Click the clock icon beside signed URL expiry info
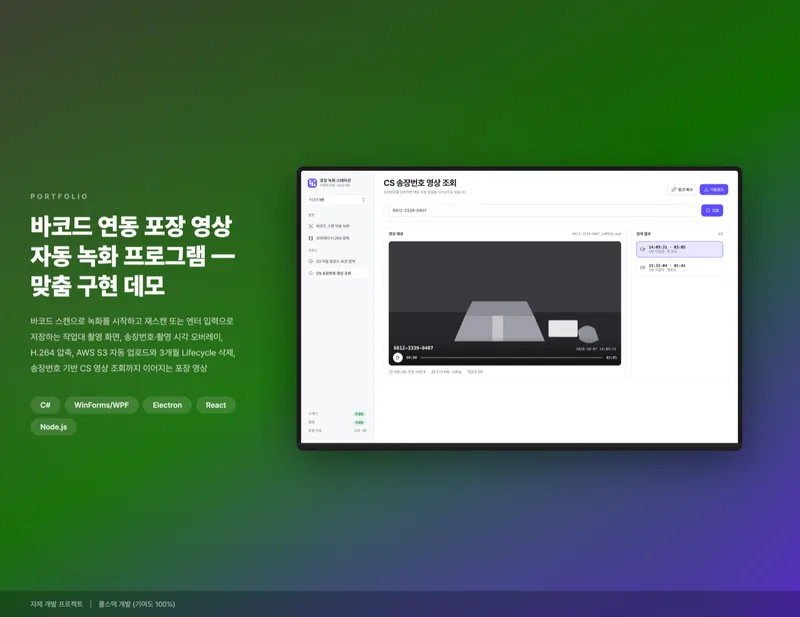The image size is (800, 617). [x=391, y=372]
